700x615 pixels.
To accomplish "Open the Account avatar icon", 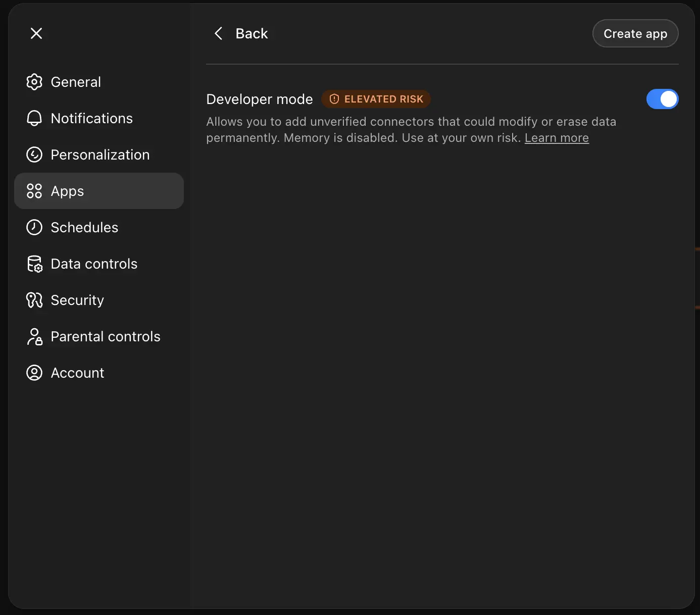I will (x=34, y=373).
